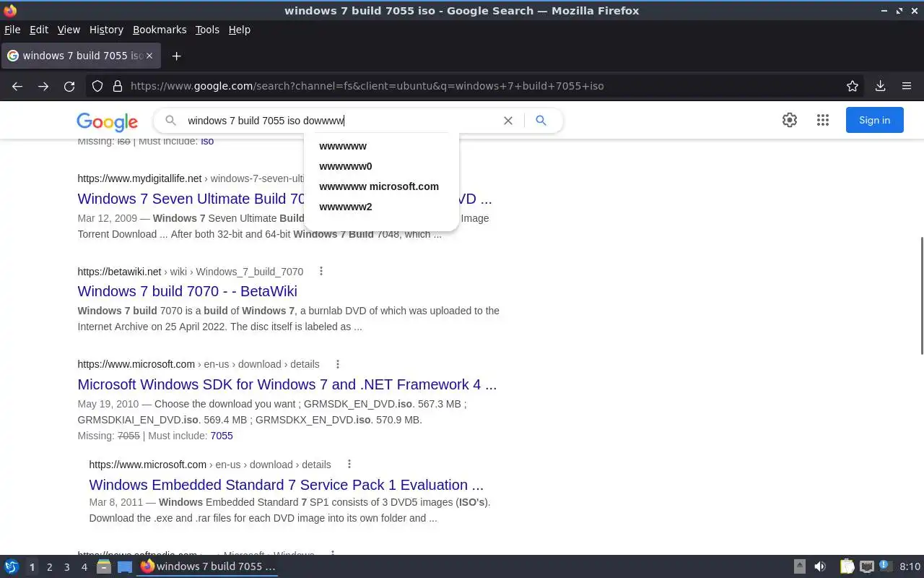Open the File menu
The image size is (924, 578).
point(12,30)
